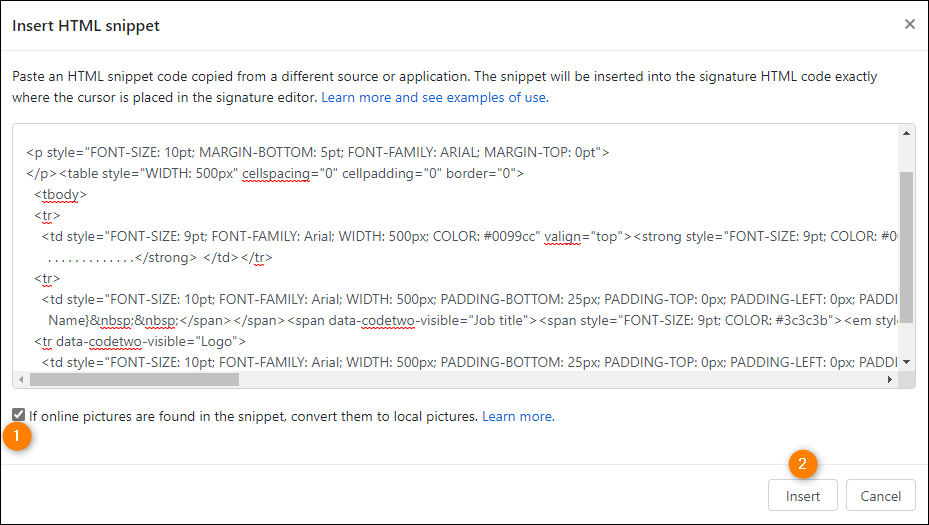Click the orange step 2 marker
The height and width of the screenshot is (525, 929).
(x=803, y=463)
